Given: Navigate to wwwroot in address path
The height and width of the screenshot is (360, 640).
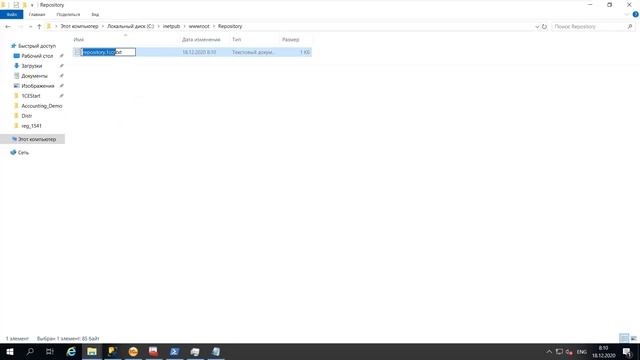Looking at the screenshot, I should click(199, 26).
